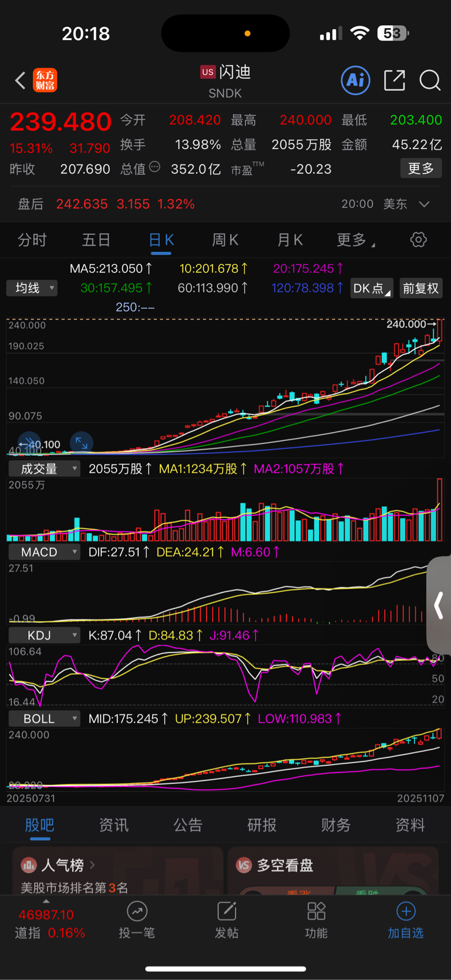Tap the latest candlestick in K chart
The height and width of the screenshot is (980, 451).
click(440, 331)
